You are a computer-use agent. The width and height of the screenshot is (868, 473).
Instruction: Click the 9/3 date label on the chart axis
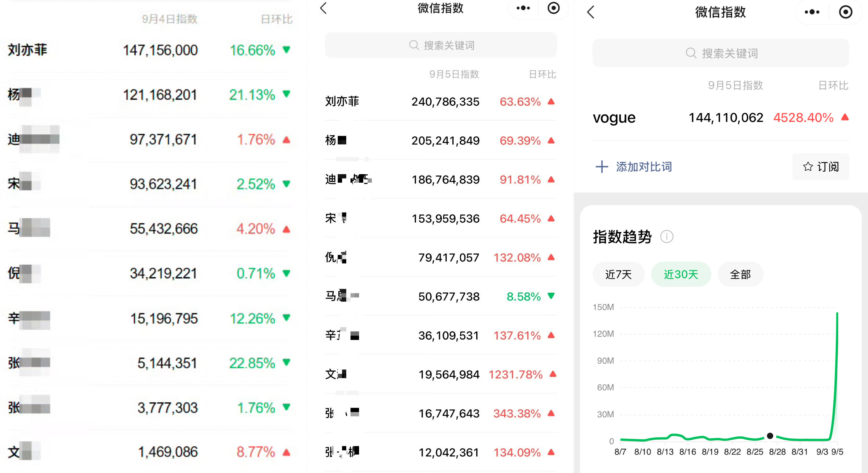822,452
